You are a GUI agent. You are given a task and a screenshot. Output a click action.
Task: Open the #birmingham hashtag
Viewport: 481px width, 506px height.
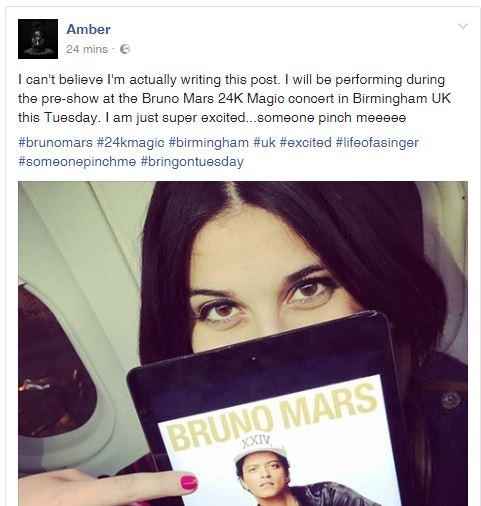click(x=209, y=143)
